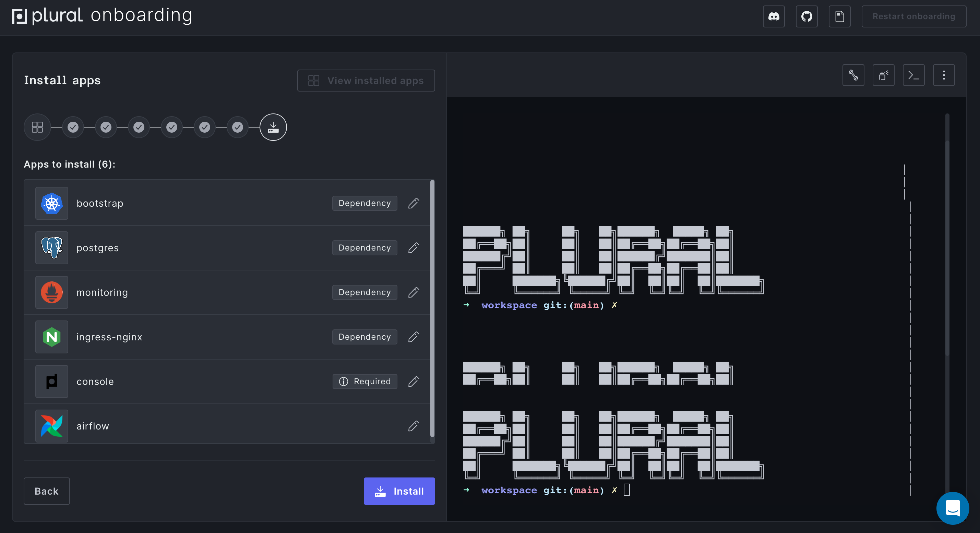
Task: Go to the app selection grid step
Action: pyautogui.click(x=37, y=127)
